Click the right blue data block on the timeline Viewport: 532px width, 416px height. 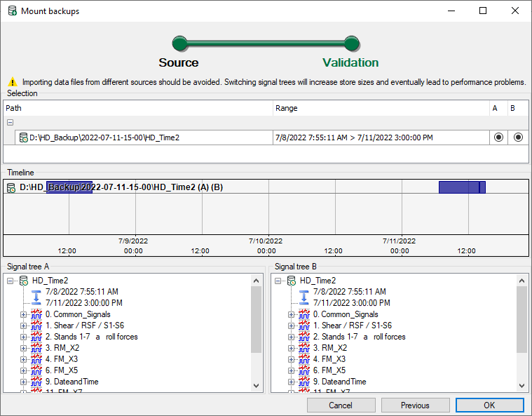pos(461,187)
